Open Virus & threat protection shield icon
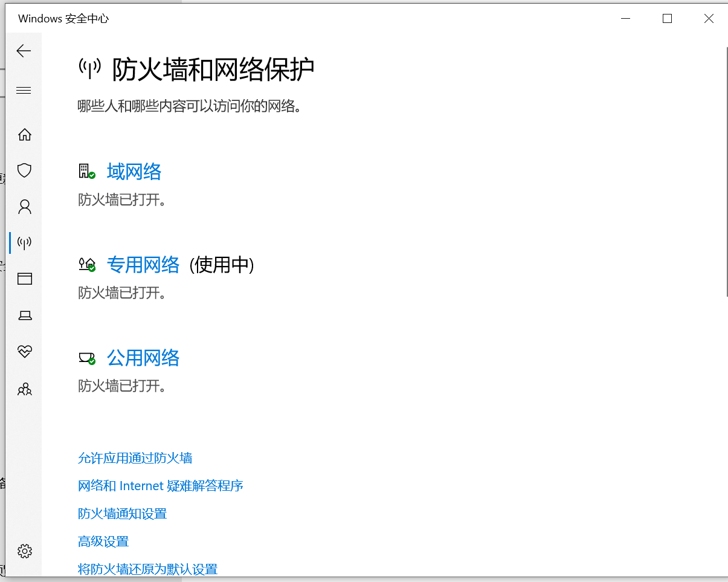 pyautogui.click(x=24, y=170)
